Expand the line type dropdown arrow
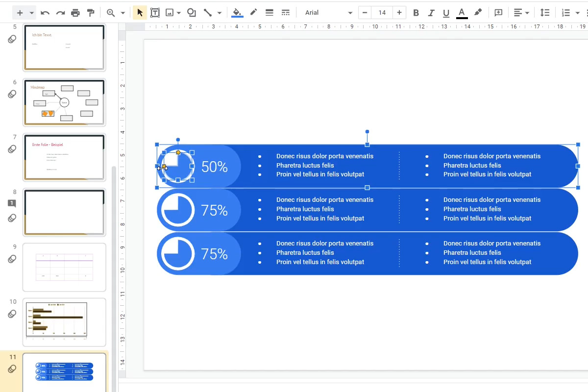Screen dimensions: 588x392 219,13
